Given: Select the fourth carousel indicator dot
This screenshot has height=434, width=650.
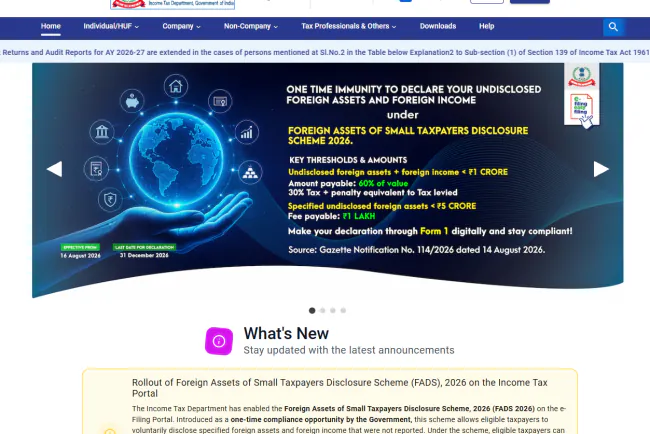Looking at the screenshot, I should tap(343, 310).
